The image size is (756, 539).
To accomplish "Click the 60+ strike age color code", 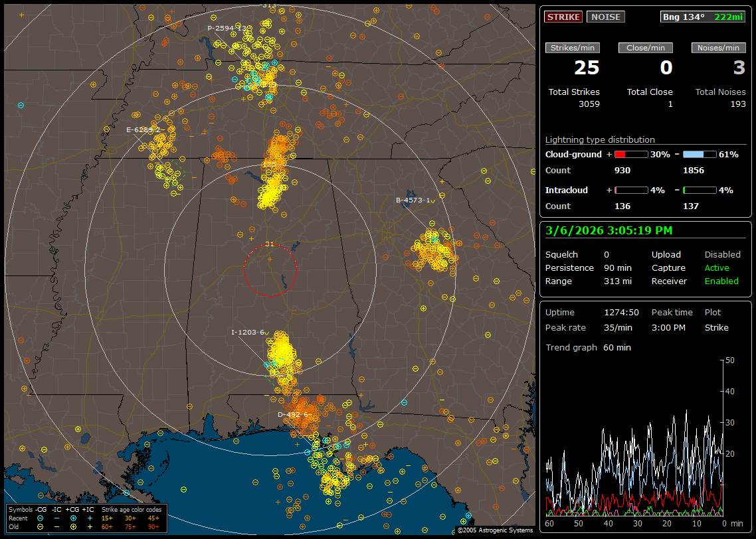I will 107,526.
